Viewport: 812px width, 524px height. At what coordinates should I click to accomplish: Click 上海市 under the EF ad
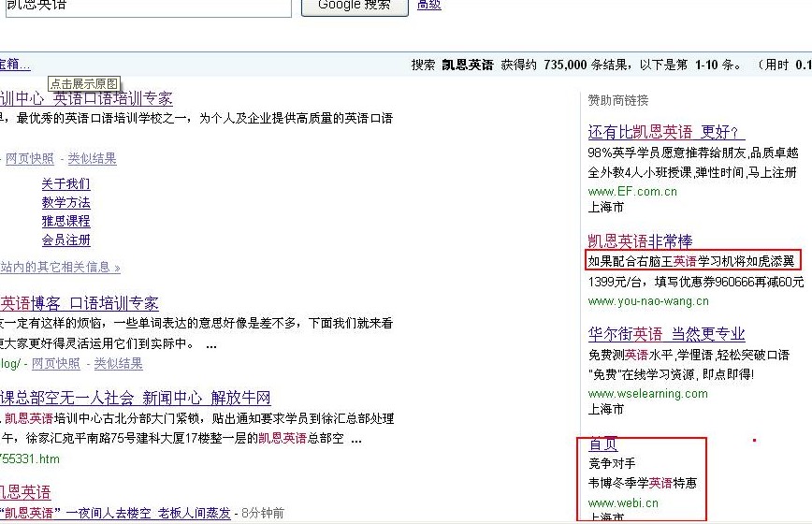point(606,207)
